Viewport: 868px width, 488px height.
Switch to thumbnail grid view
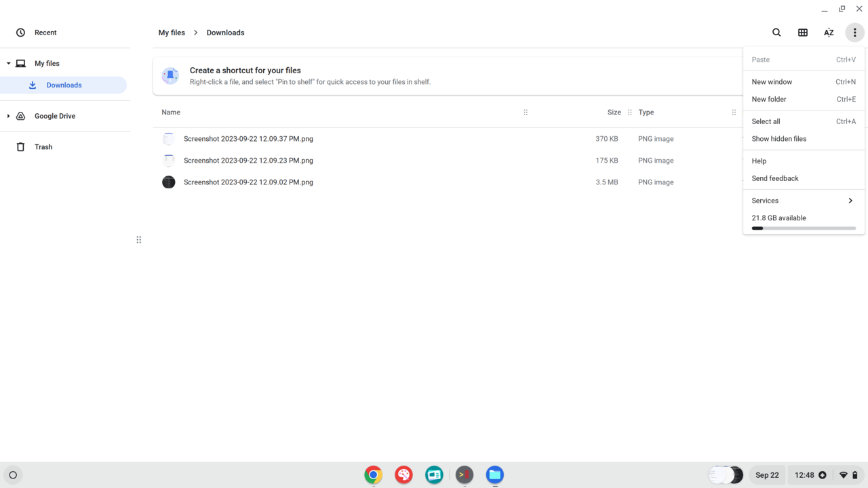point(803,33)
